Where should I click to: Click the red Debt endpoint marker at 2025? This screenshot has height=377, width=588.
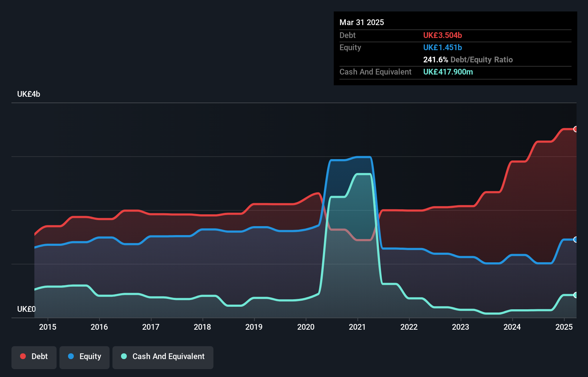pyautogui.click(x=575, y=129)
